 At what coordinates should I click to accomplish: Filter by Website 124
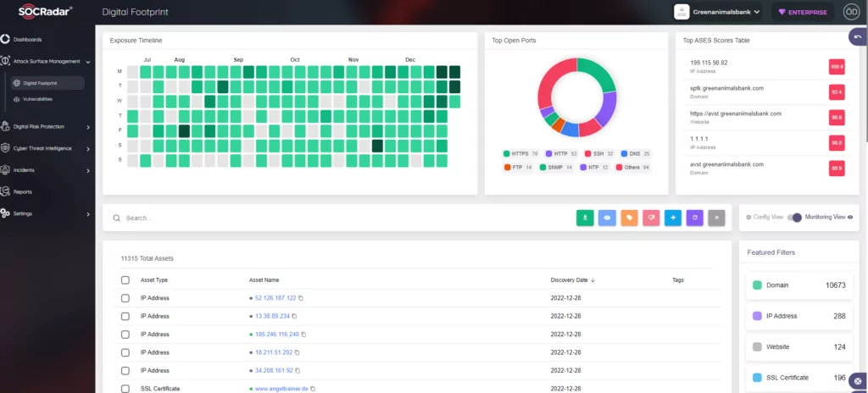tap(798, 347)
